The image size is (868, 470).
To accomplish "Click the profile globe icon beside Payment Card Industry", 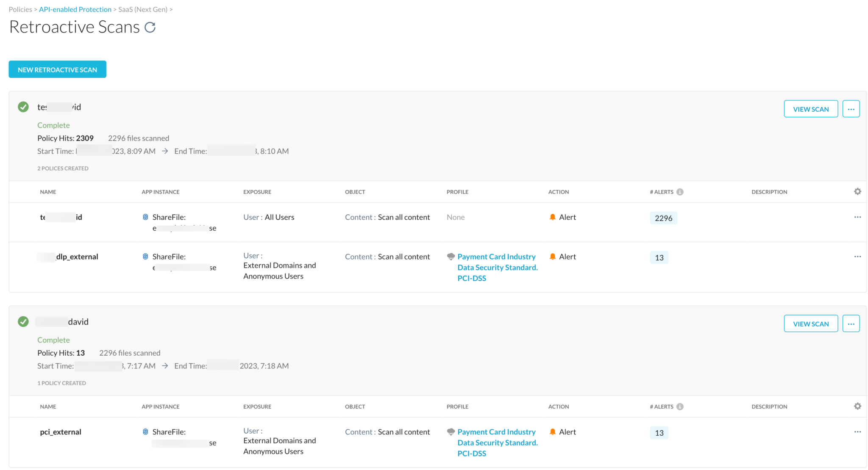I will coord(451,256).
